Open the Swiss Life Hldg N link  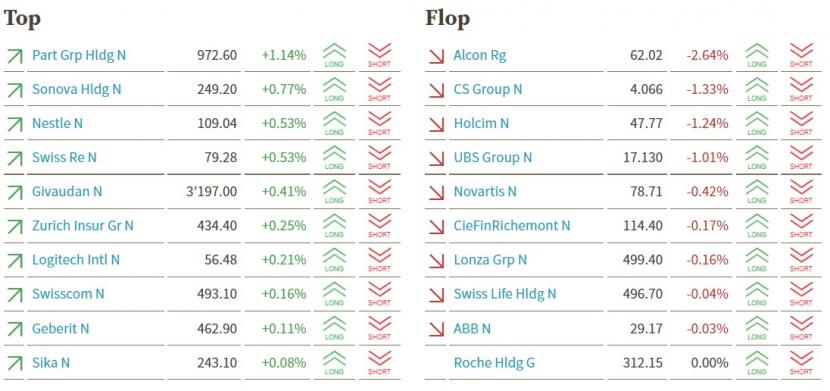tap(505, 294)
